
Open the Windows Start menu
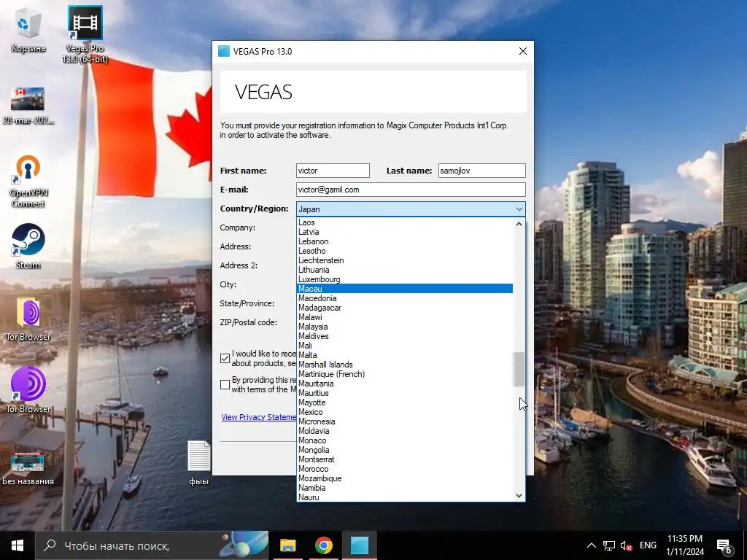point(18,545)
